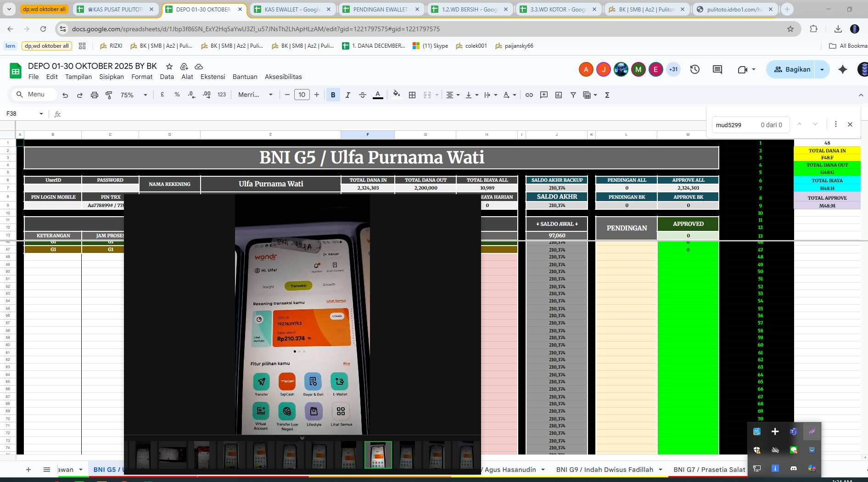Collapse the toolbar with chevron

click(x=861, y=95)
